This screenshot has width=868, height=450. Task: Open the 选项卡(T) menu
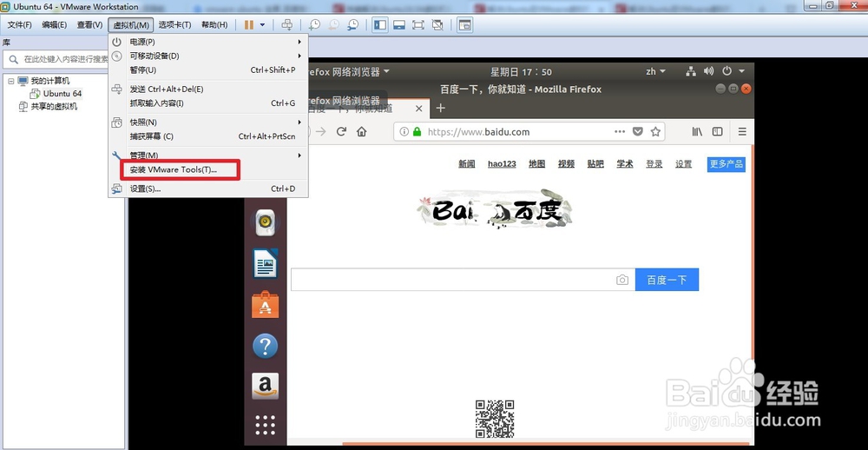(174, 25)
